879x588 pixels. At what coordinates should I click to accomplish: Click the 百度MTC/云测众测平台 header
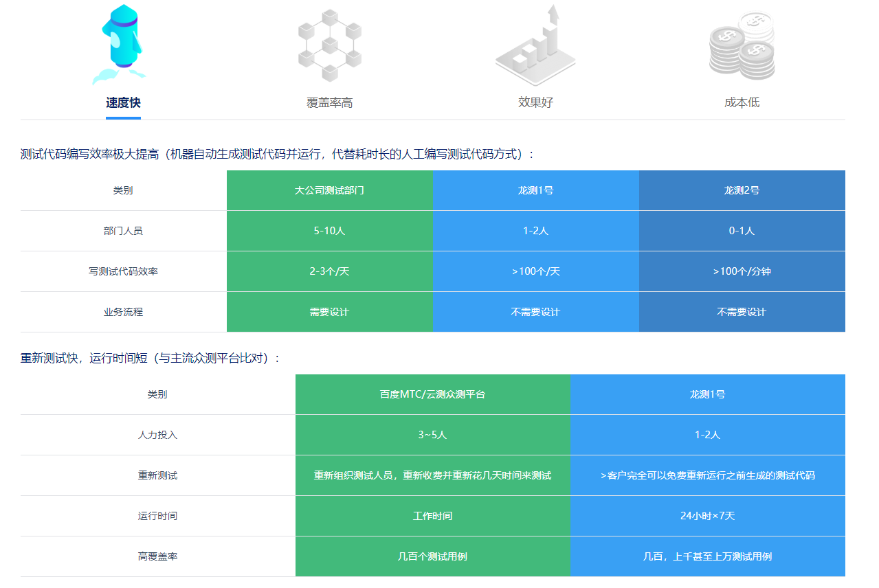coord(433,394)
